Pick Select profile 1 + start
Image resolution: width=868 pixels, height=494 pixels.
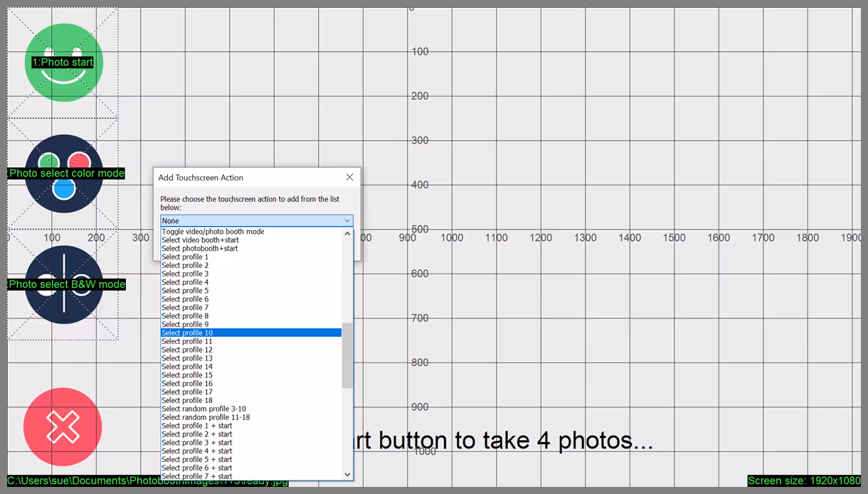tap(251, 426)
